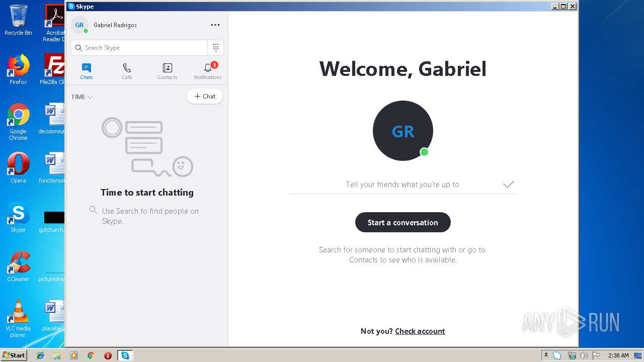Open the Opera desktop shortcut
Screen dimensions: 644x362
point(18,168)
